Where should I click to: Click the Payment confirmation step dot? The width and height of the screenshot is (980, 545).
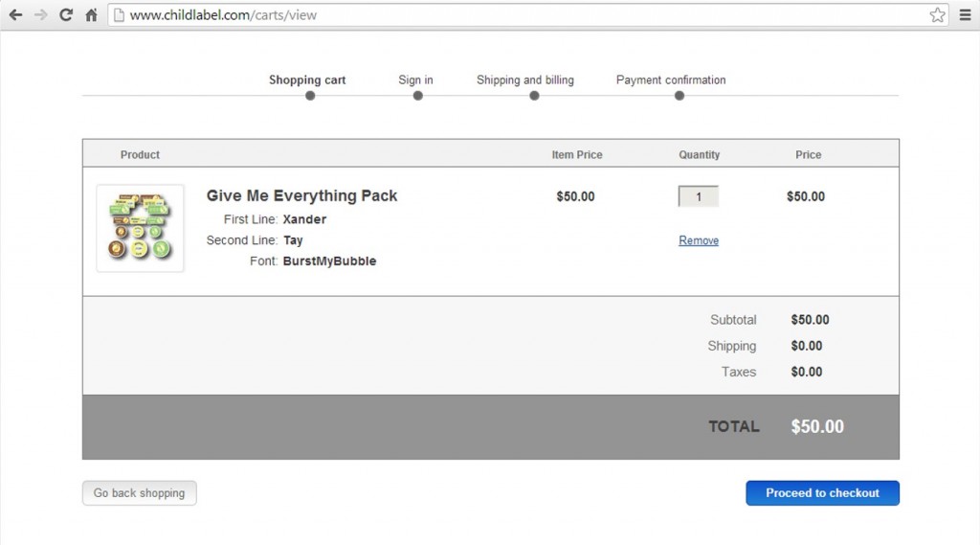pyautogui.click(x=679, y=96)
